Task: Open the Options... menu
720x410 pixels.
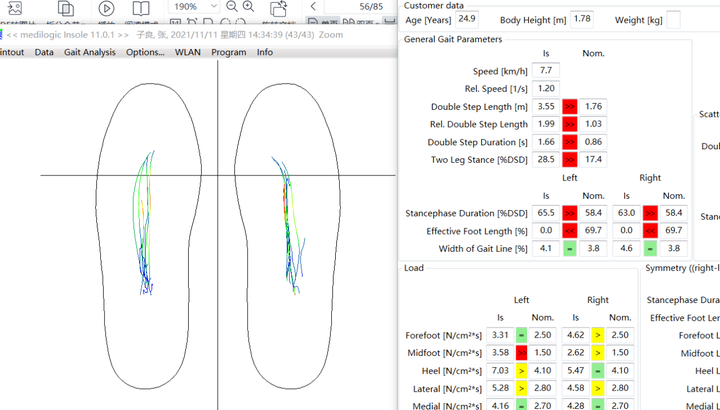Action: click(145, 52)
